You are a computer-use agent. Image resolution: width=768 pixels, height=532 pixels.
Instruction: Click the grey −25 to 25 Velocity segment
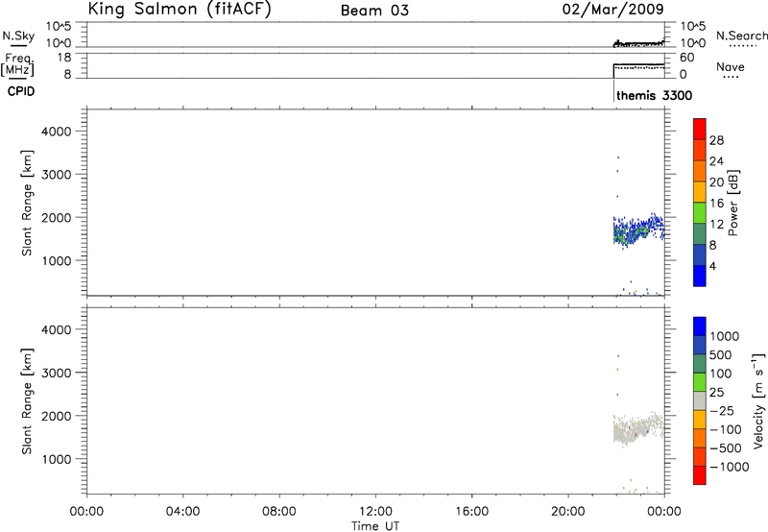tap(700, 400)
